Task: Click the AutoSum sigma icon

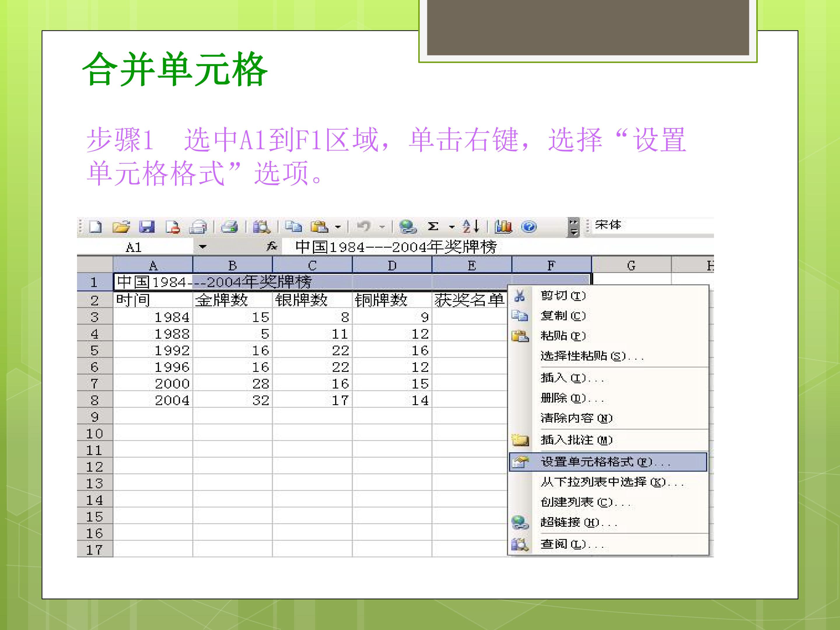Action: tap(433, 227)
